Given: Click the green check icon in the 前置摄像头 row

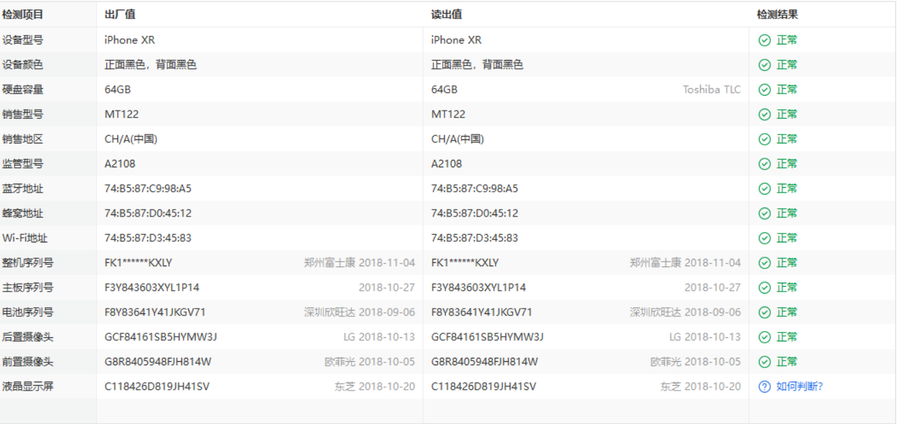Looking at the screenshot, I should 764,361.
